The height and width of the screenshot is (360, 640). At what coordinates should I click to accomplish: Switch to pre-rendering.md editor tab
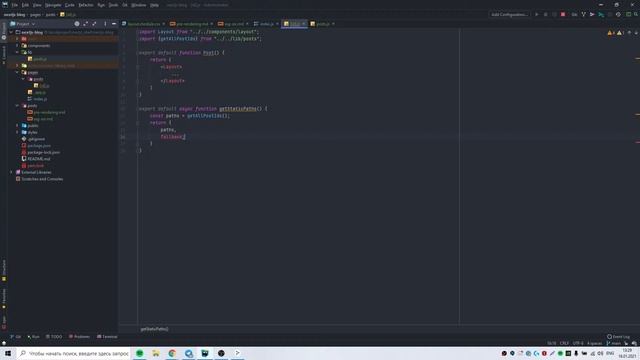coord(192,24)
